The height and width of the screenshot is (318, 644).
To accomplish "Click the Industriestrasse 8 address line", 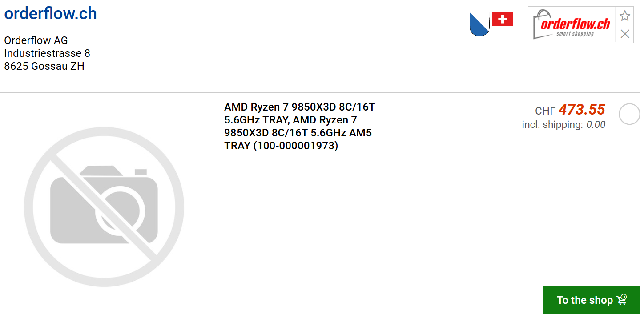I will pos(47,53).
